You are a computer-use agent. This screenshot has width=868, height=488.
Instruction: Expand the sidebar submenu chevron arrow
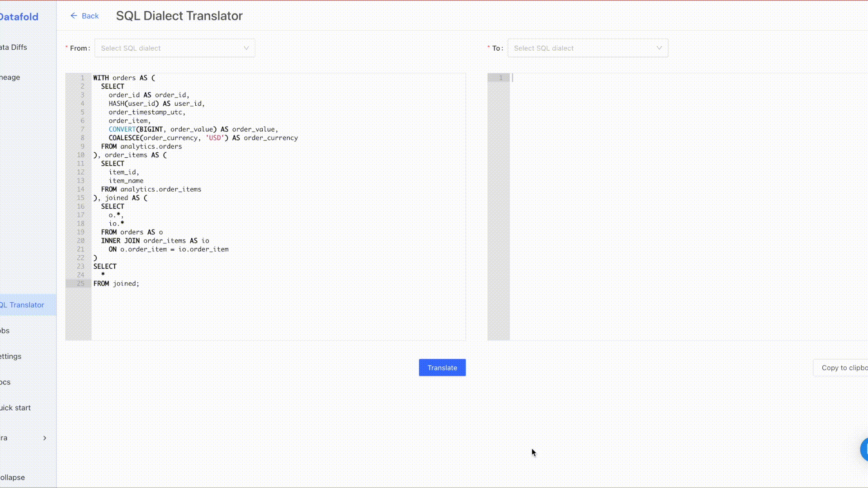click(x=45, y=438)
